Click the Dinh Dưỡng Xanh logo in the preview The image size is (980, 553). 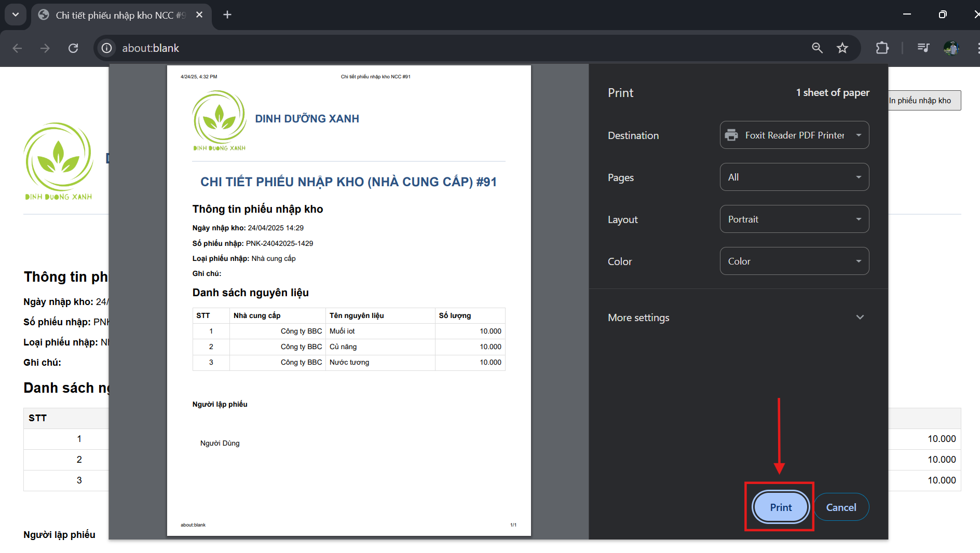pos(219,120)
